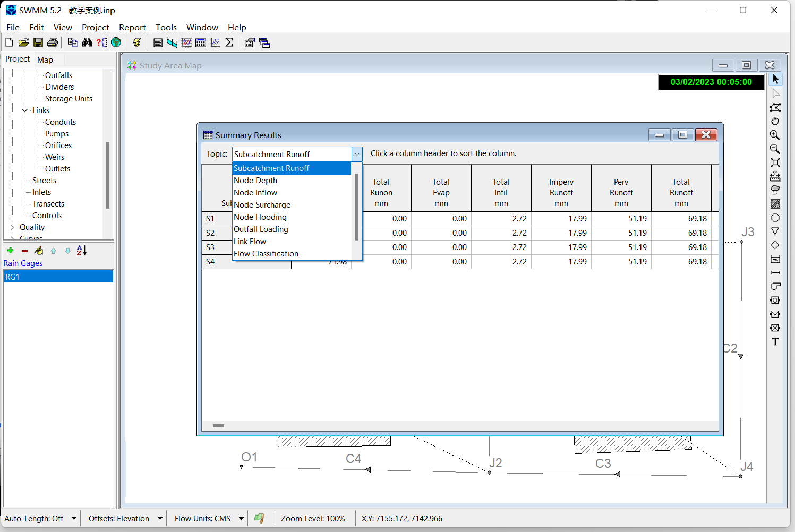The width and height of the screenshot is (795, 532).
Task: Create a profile plot from toolbar
Action: [172, 42]
